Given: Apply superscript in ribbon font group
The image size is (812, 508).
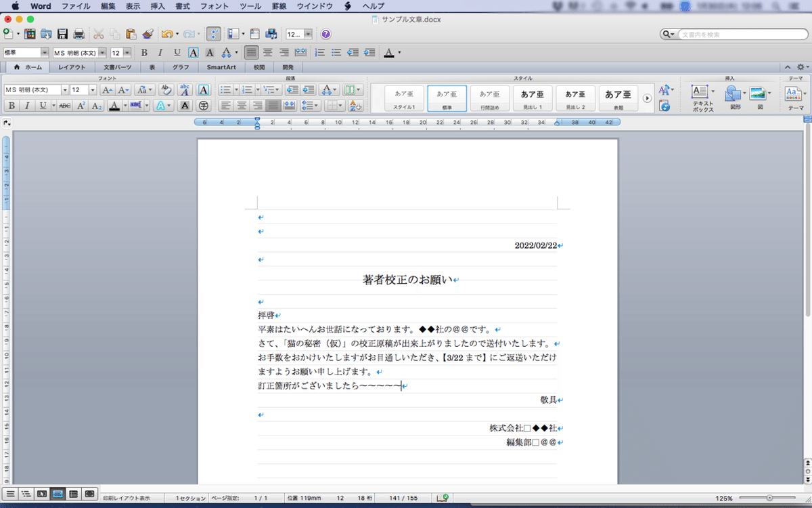Looking at the screenshot, I should [x=81, y=106].
